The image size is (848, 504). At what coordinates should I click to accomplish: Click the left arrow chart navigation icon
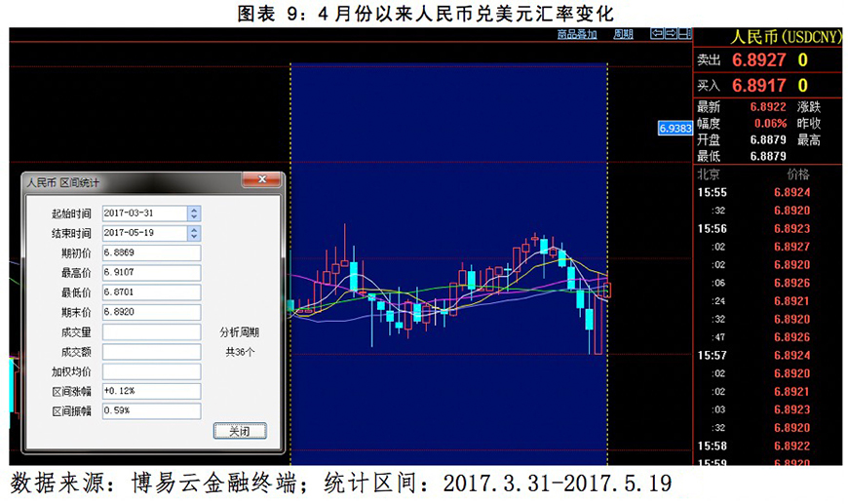pyautogui.click(x=657, y=34)
